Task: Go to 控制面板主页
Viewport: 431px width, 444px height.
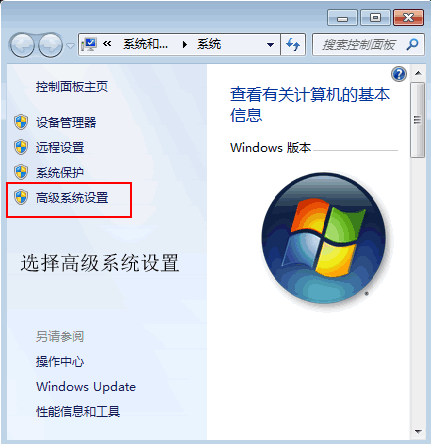Action: [72, 87]
